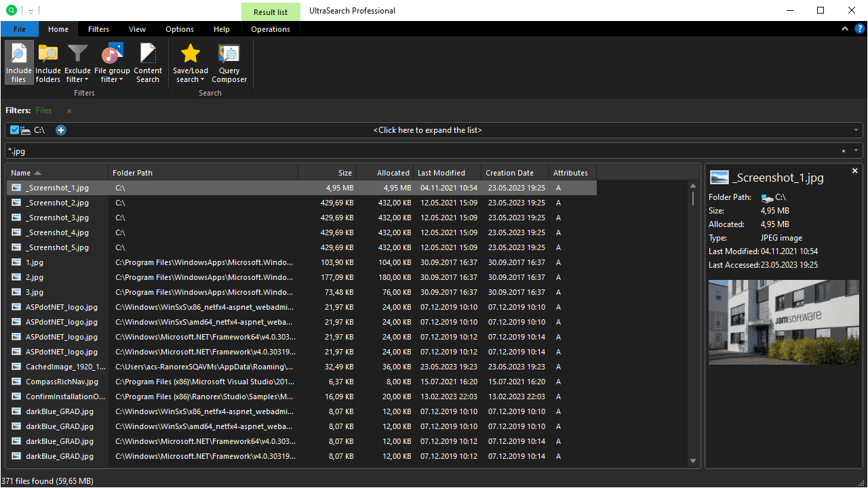
Task: Open the Operations tab
Action: (271, 29)
